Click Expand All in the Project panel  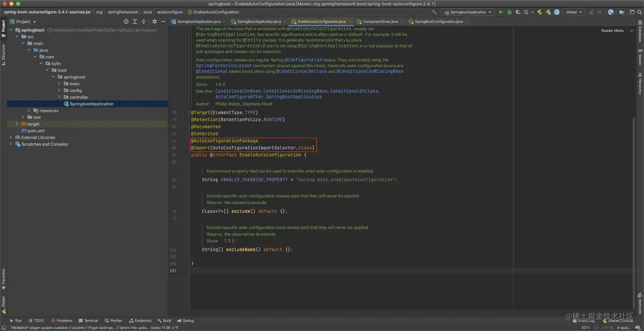click(x=135, y=22)
